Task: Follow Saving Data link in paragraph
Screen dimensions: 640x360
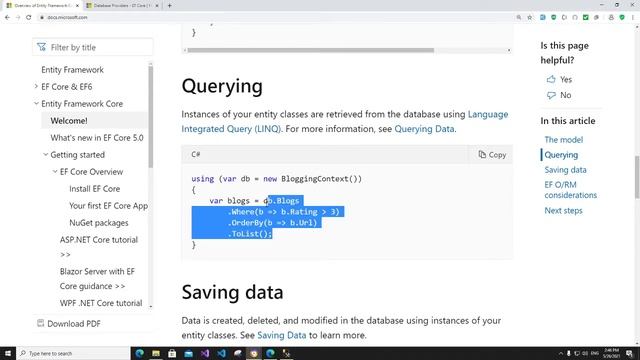Action: pyautogui.click(x=282, y=335)
